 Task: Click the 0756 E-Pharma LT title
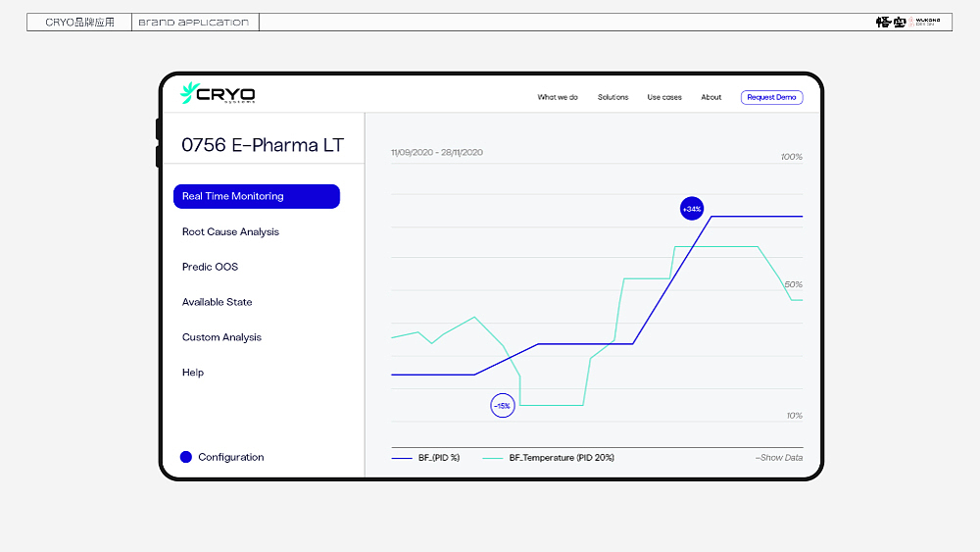click(x=263, y=145)
